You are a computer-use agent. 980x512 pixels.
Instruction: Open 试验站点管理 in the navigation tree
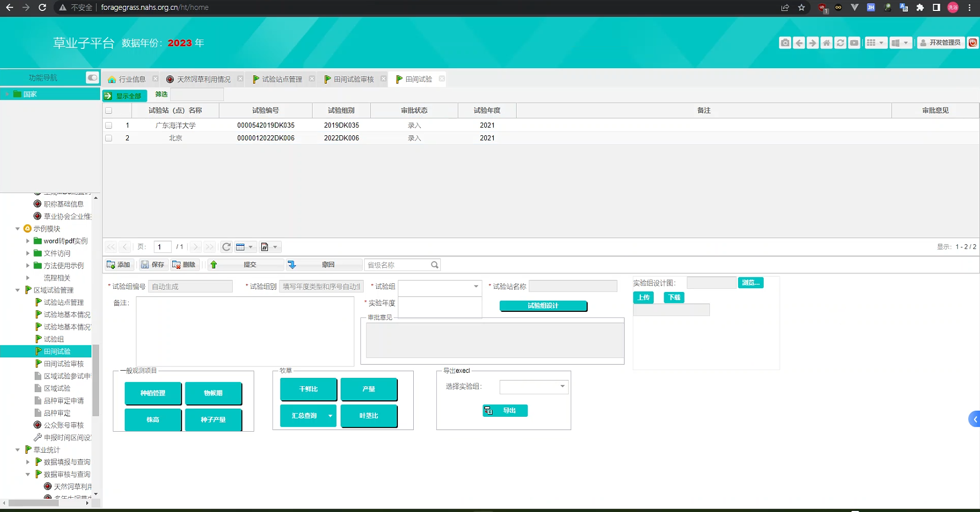(64, 302)
